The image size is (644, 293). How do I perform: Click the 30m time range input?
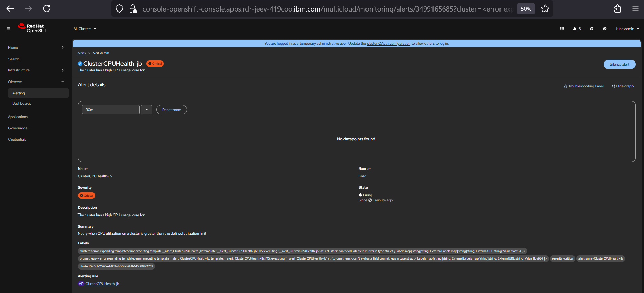[x=111, y=110]
